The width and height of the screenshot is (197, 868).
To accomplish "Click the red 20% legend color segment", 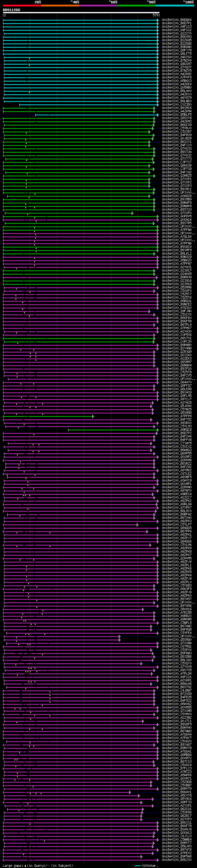I will pyautogui.click(x=22, y=6).
